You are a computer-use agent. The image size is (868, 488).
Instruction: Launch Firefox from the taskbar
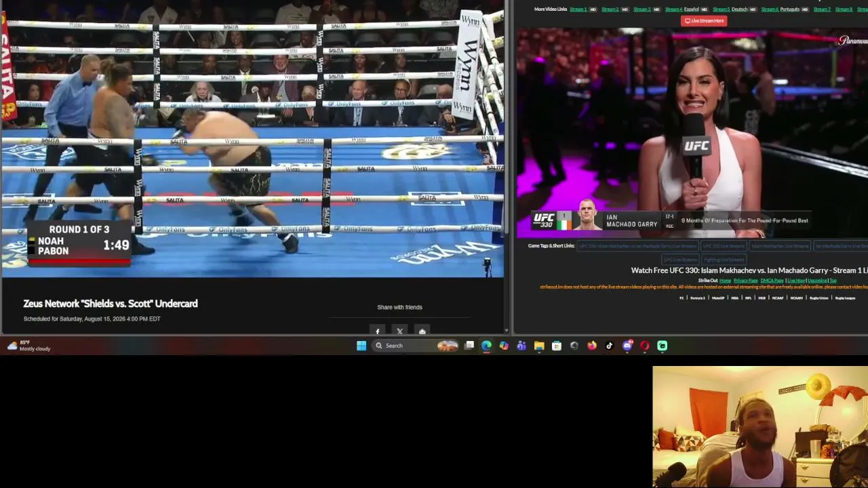pyautogui.click(x=592, y=346)
